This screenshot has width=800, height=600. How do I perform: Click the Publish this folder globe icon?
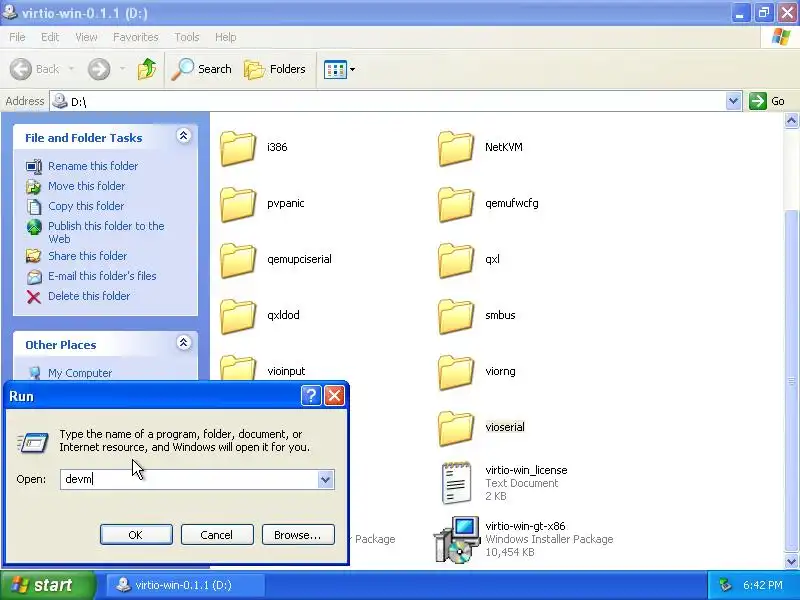[x=34, y=227]
